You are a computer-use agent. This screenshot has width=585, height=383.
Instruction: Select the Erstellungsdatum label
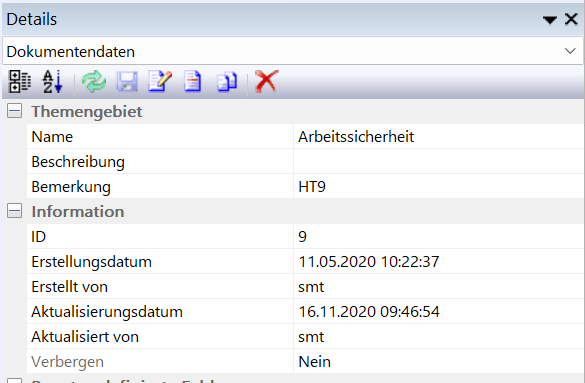[91, 262]
